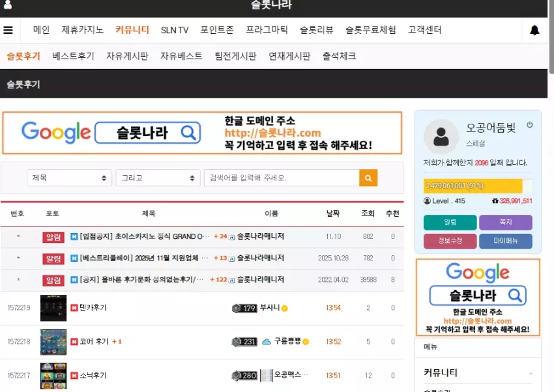The image size is (554, 392).
Task: Click the green 알림 button in sidebar
Action: point(450,222)
